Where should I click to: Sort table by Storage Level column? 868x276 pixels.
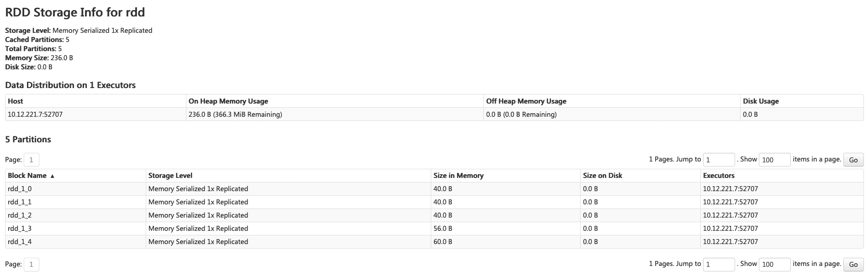tap(170, 176)
